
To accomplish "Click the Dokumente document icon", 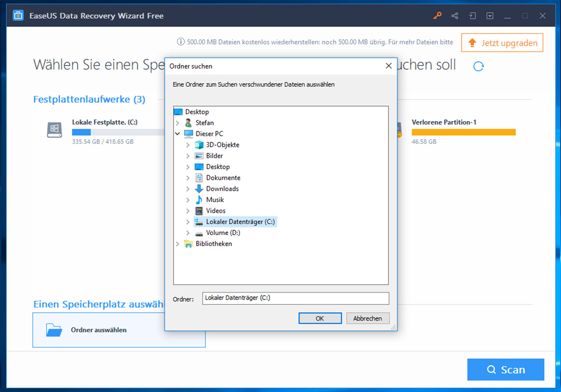I will (x=199, y=178).
